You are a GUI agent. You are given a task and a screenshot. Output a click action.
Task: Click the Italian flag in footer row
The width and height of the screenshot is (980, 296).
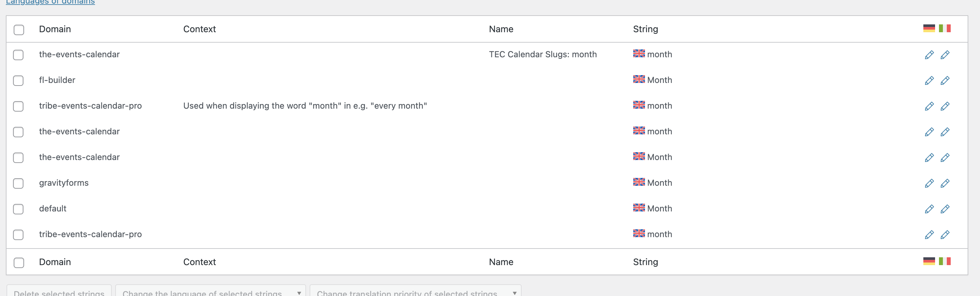(945, 261)
